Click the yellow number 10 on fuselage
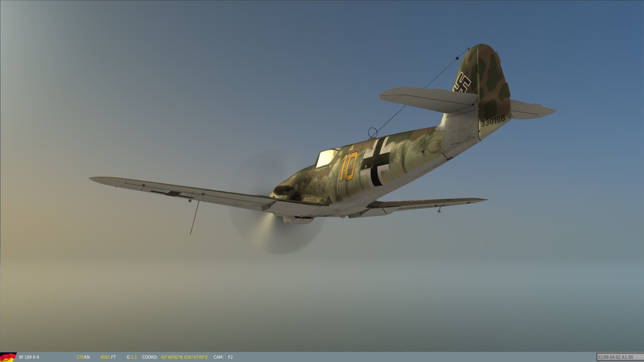The height and width of the screenshot is (362, 644). click(x=348, y=166)
